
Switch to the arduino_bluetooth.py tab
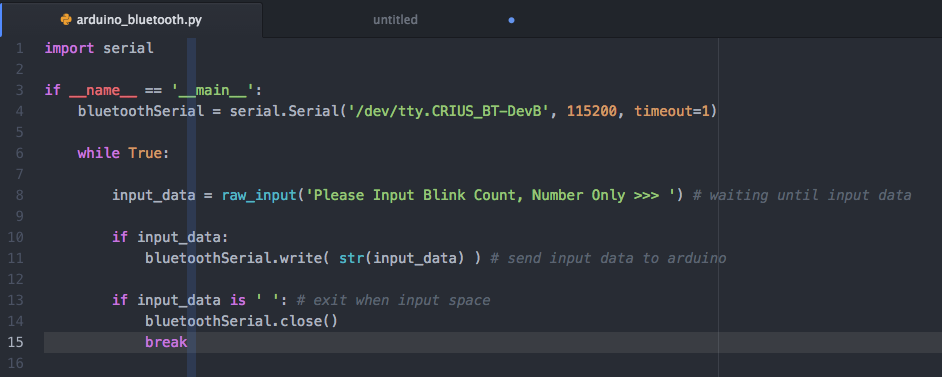point(132,20)
